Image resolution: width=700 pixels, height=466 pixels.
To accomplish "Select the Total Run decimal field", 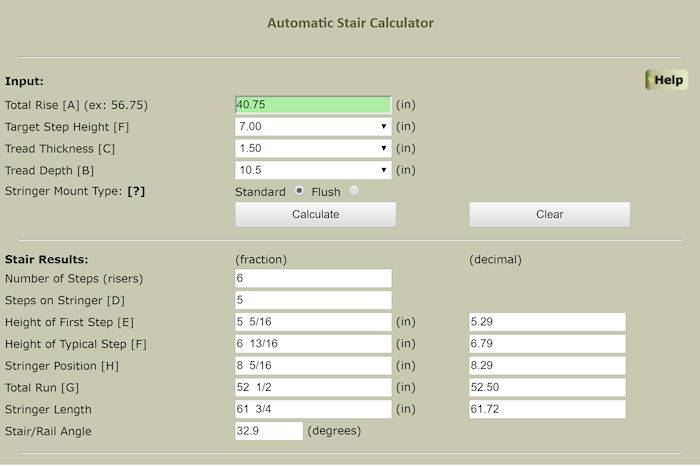I will tap(547, 388).
